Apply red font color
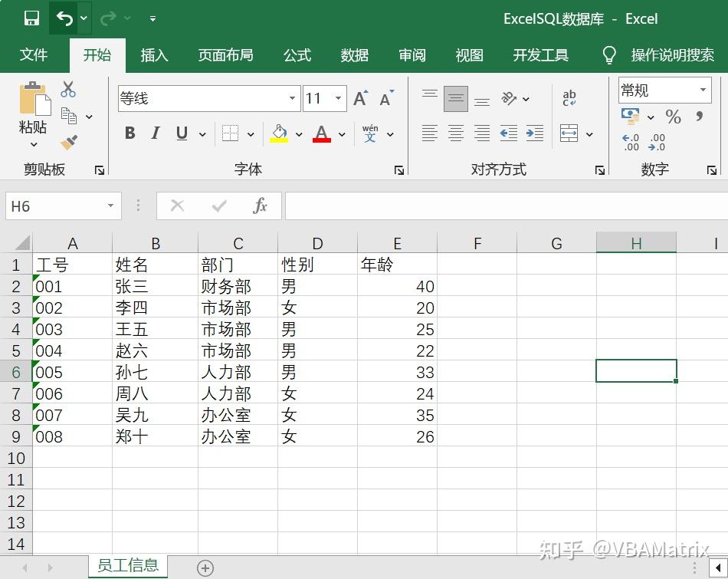The height and width of the screenshot is (579, 728). (x=322, y=133)
